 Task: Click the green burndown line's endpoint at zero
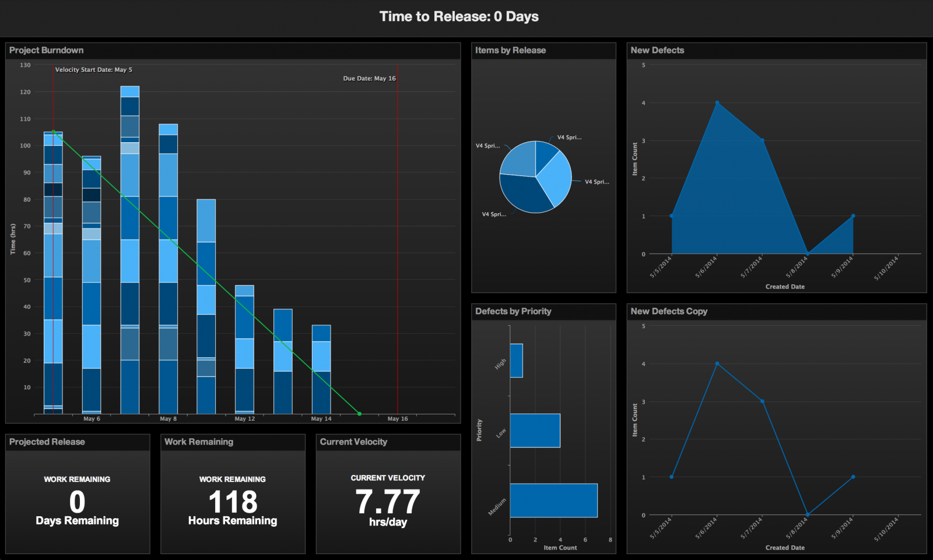(359, 414)
